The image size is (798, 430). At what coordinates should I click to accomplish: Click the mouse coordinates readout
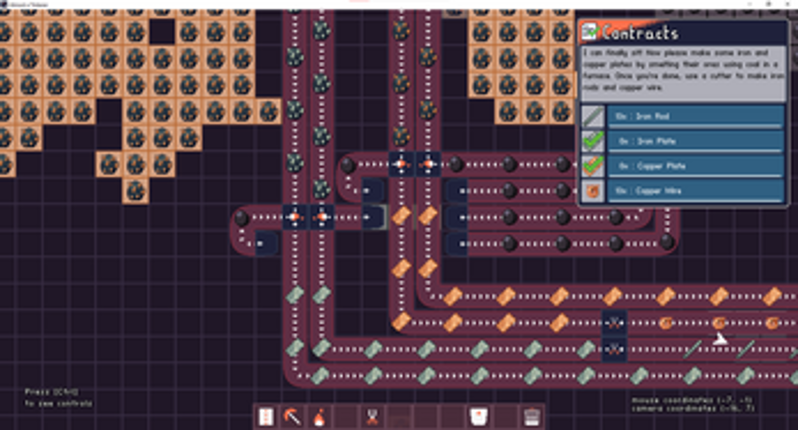(691, 400)
